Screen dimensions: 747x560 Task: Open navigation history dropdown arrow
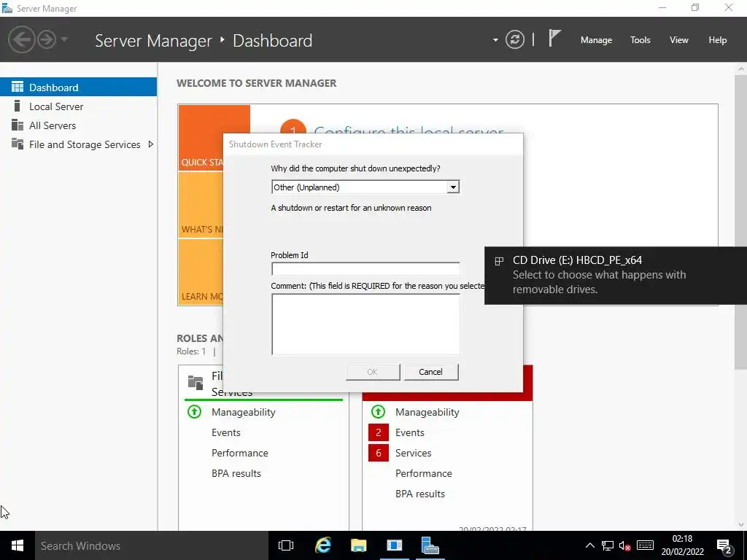64,39
